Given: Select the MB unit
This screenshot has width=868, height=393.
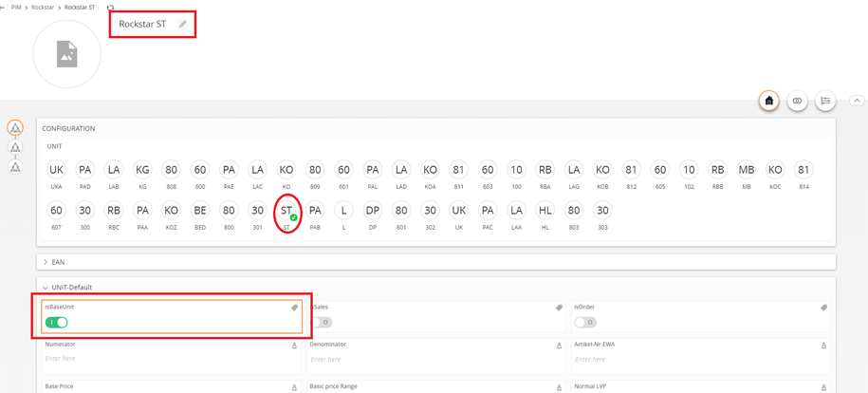Looking at the screenshot, I should pos(747,169).
